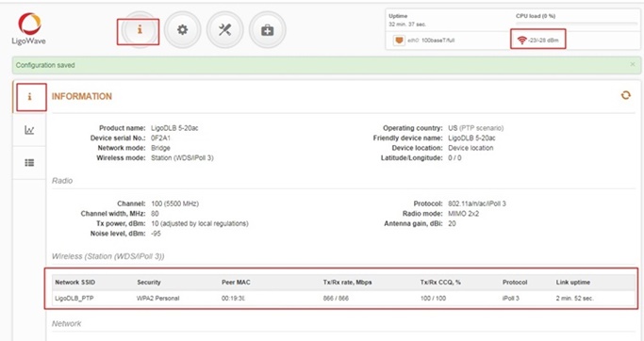Image resolution: width=644 pixels, height=341 pixels.
Task: Dismiss the Configuration saved message
Action: click(633, 64)
